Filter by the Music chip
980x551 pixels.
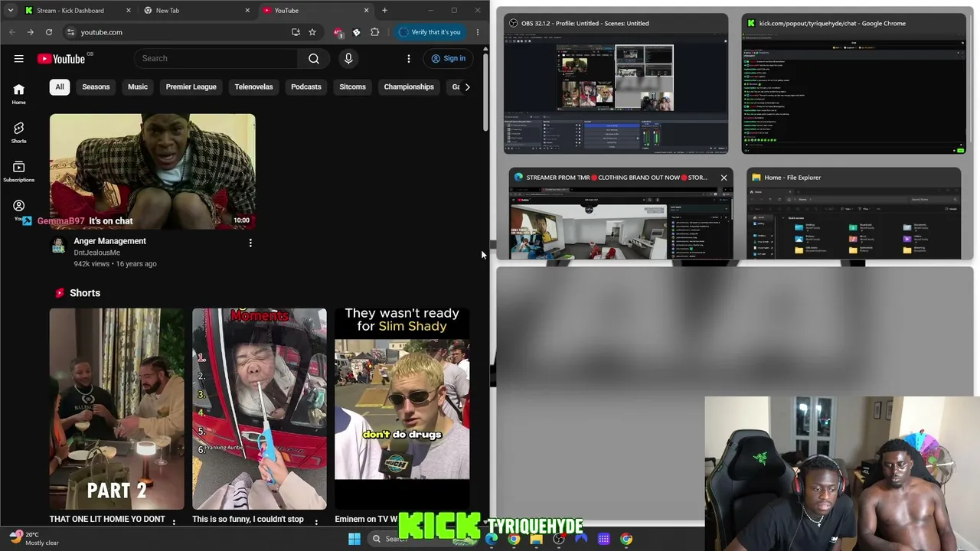pyautogui.click(x=138, y=86)
